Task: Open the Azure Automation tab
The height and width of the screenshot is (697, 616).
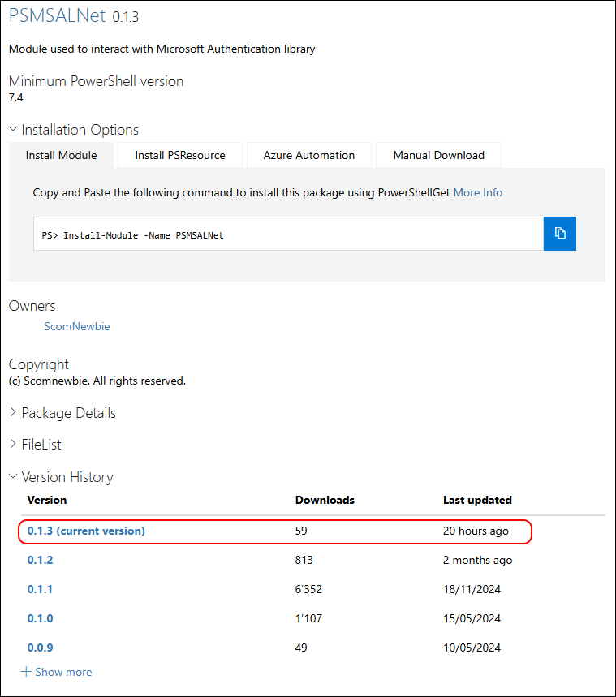Action: click(x=308, y=155)
